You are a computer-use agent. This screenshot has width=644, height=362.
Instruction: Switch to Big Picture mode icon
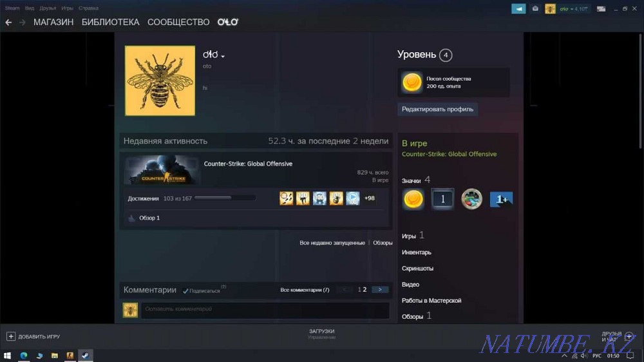pos(601,8)
